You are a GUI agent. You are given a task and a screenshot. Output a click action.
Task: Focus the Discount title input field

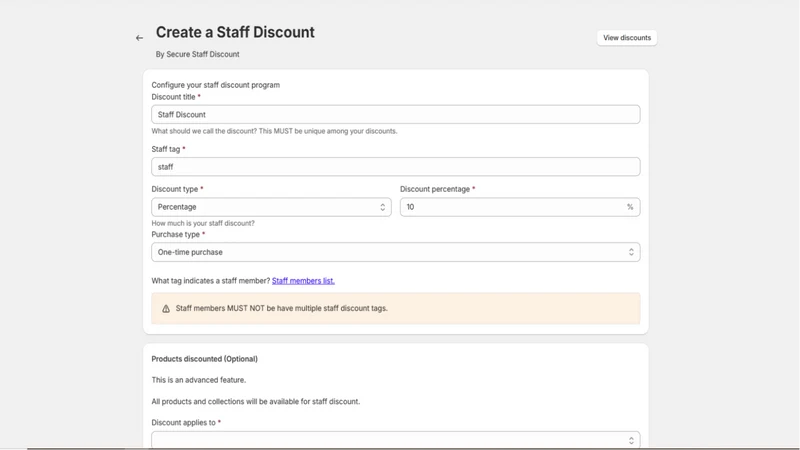pos(395,114)
